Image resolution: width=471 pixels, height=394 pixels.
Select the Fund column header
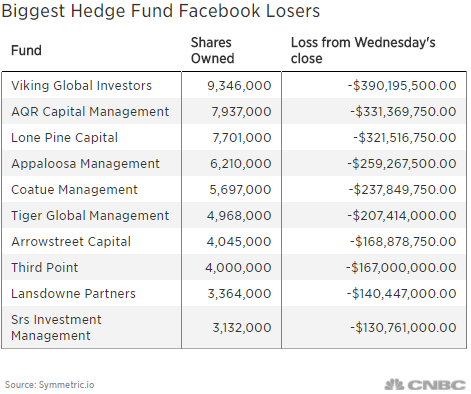click(26, 50)
